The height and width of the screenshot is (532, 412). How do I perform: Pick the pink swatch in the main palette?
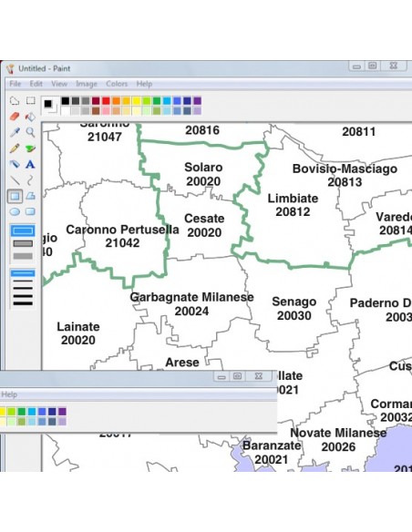click(106, 110)
